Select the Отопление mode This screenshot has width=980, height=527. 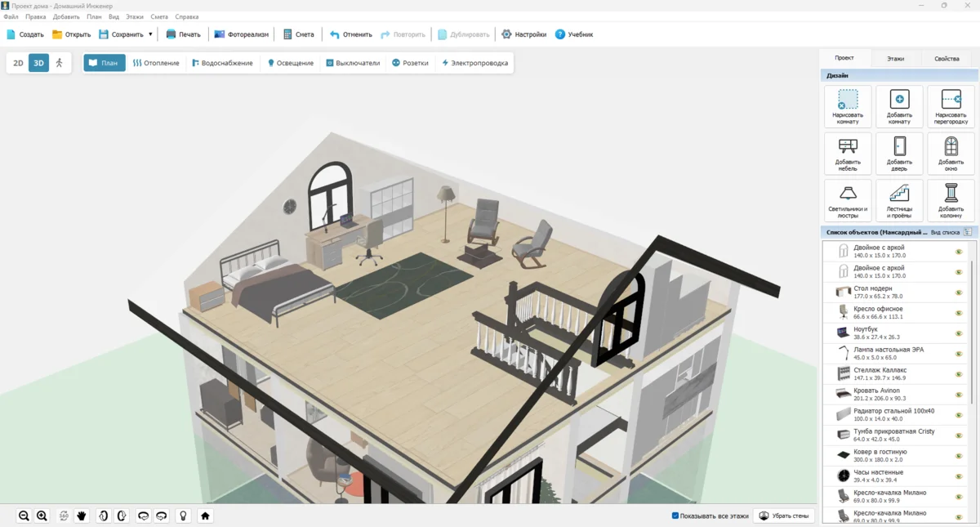point(156,63)
